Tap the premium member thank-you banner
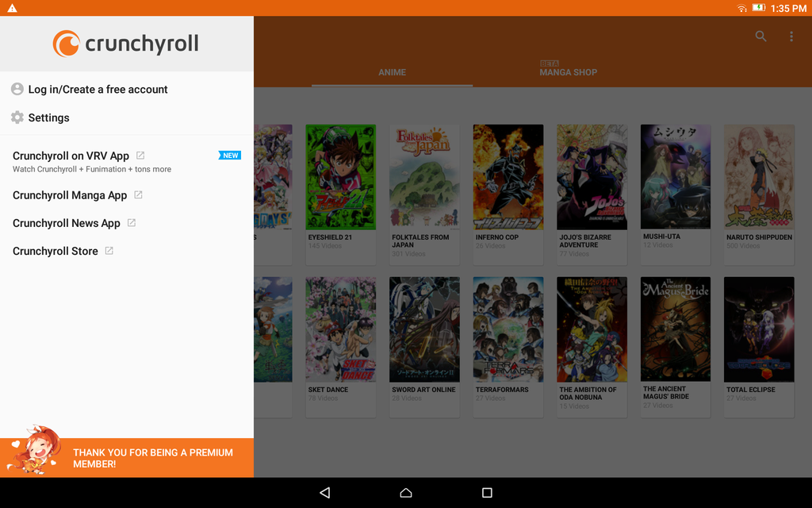Screen dimensions: 812x508 click(x=127, y=458)
